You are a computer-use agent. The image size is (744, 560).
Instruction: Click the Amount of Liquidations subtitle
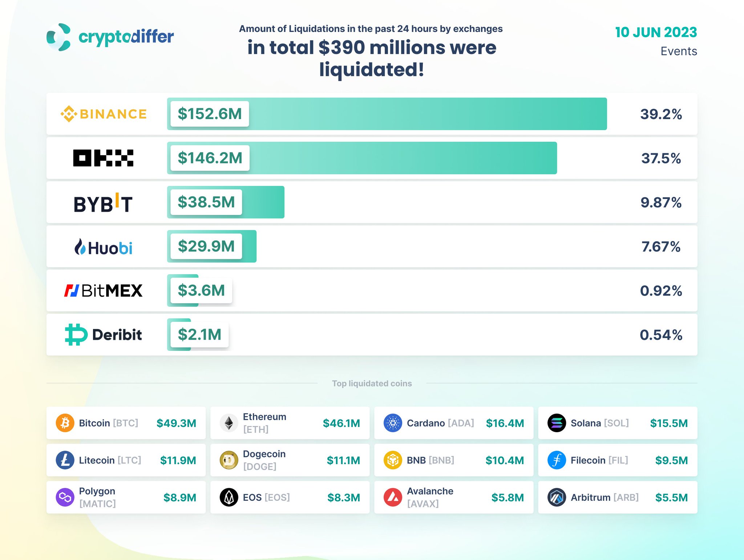tap(371, 29)
